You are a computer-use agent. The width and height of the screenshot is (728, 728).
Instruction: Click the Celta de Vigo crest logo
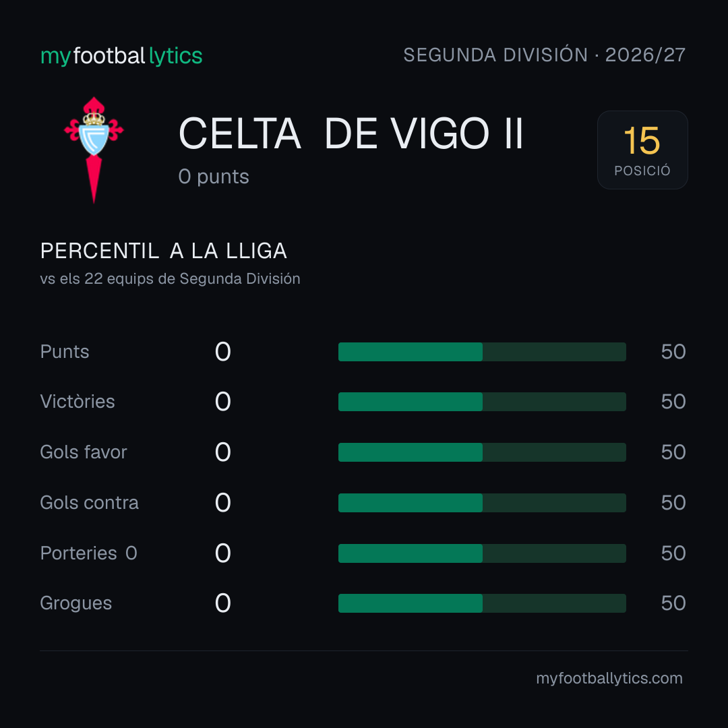coord(94,150)
